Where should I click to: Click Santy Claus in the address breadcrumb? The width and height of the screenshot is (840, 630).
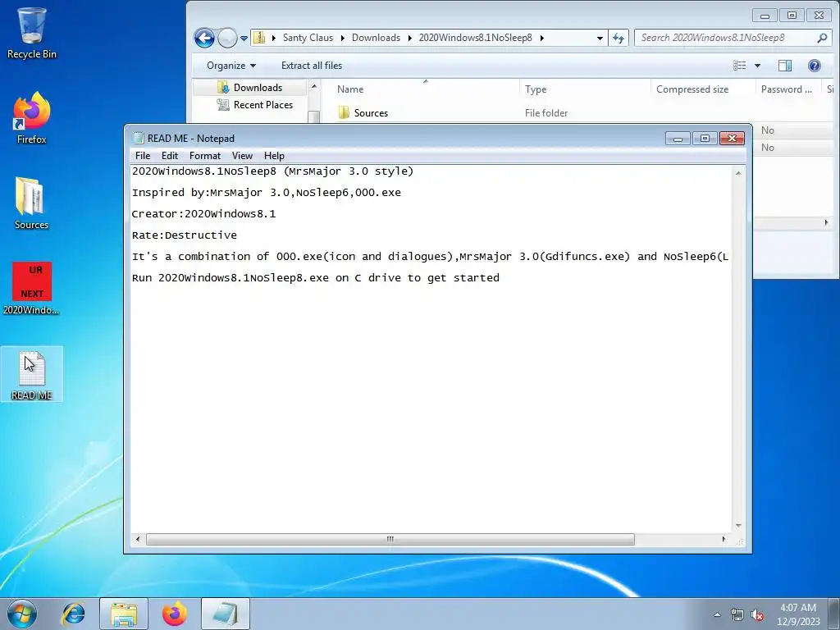(308, 38)
